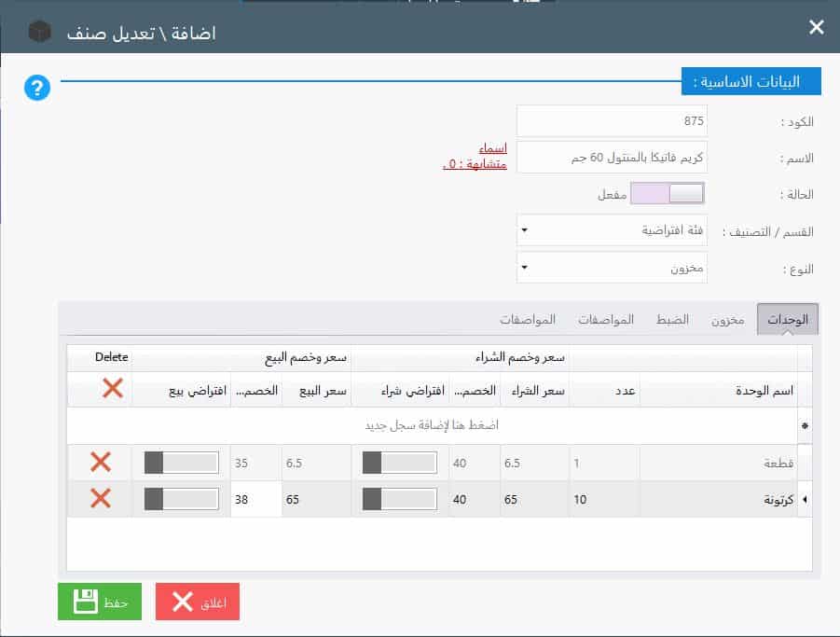This screenshot has height=637, width=840.
Task: Open the first المواصفات tab next to الضبط
Action: (606, 321)
